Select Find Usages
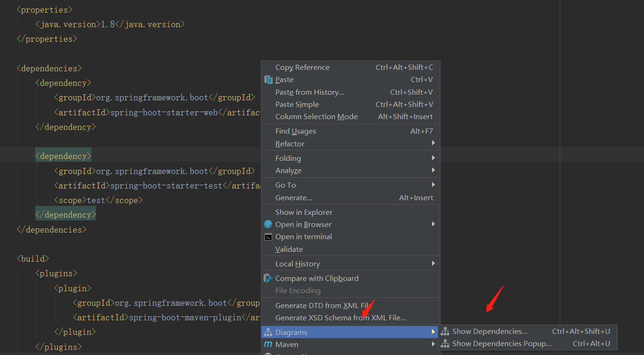Viewport: 644px width, 355px height. (x=350, y=131)
